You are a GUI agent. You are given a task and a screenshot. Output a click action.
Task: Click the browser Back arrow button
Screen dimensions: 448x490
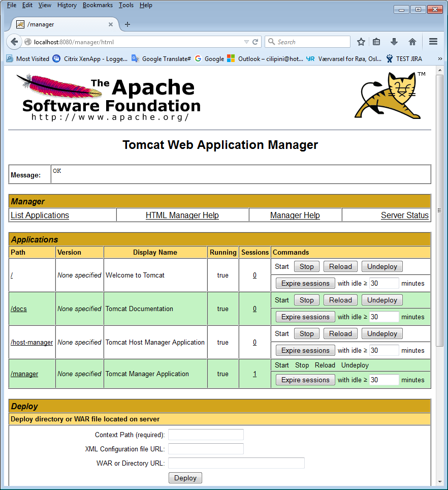14,42
